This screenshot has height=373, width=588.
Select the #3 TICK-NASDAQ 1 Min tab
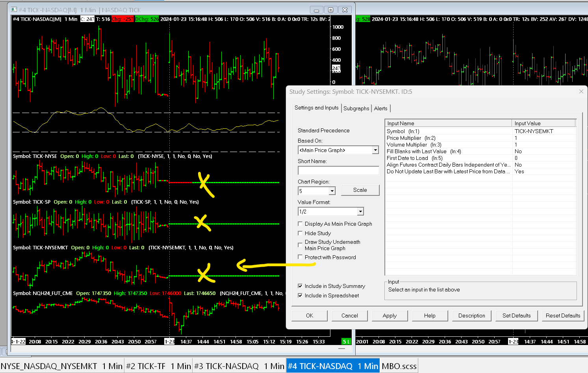click(239, 366)
